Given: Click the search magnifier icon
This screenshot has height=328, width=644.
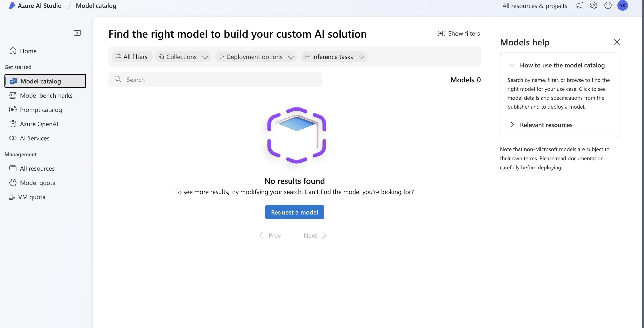Looking at the screenshot, I should (118, 79).
